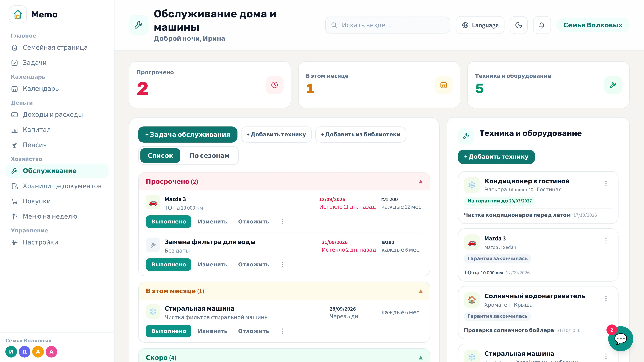Collapse the Просрочено (2) section
Viewport: 644px width, 362px height.
click(421, 182)
